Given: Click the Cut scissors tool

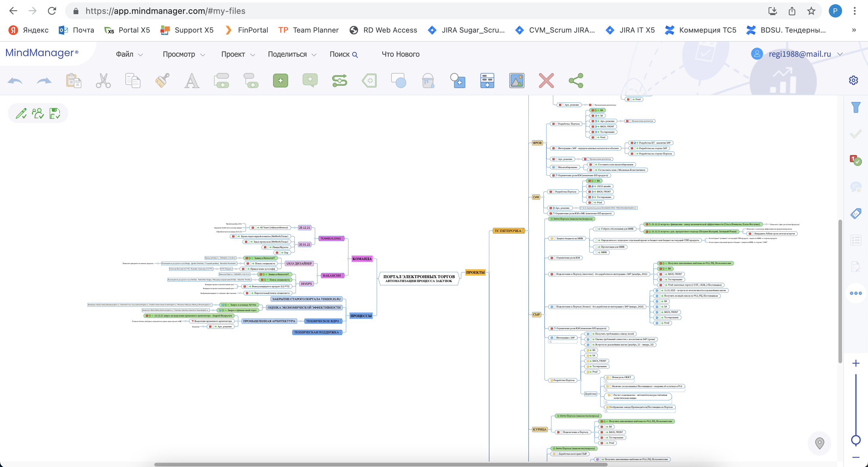Looking at the screenshot, I should point(103,81).
